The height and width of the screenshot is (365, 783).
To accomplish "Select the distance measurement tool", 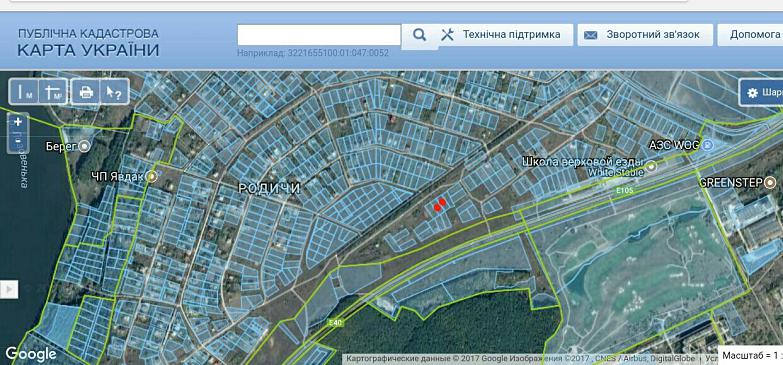I will [23, 92].
